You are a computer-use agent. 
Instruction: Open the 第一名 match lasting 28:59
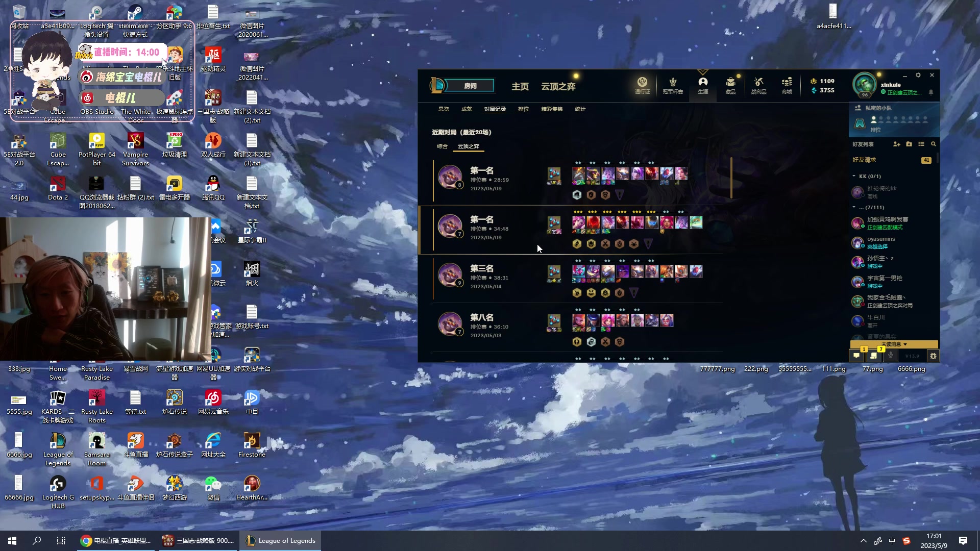pyautogui.click(x=571, y=180)
